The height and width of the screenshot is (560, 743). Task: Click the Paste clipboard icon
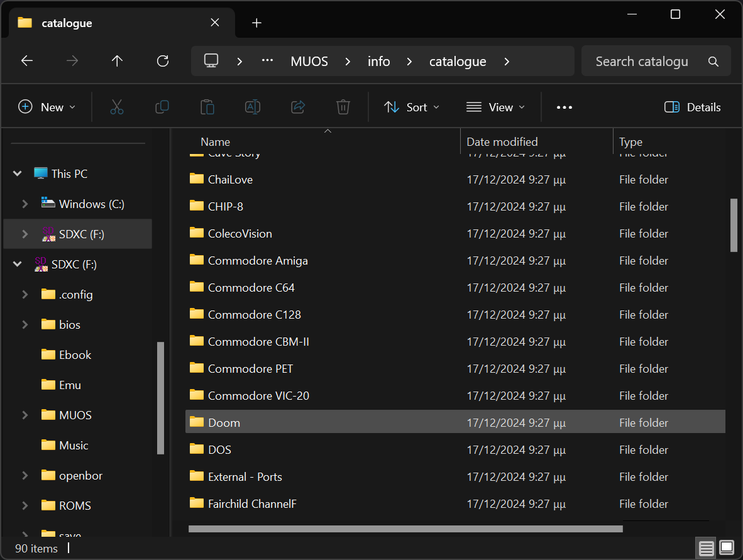(207, 107)
